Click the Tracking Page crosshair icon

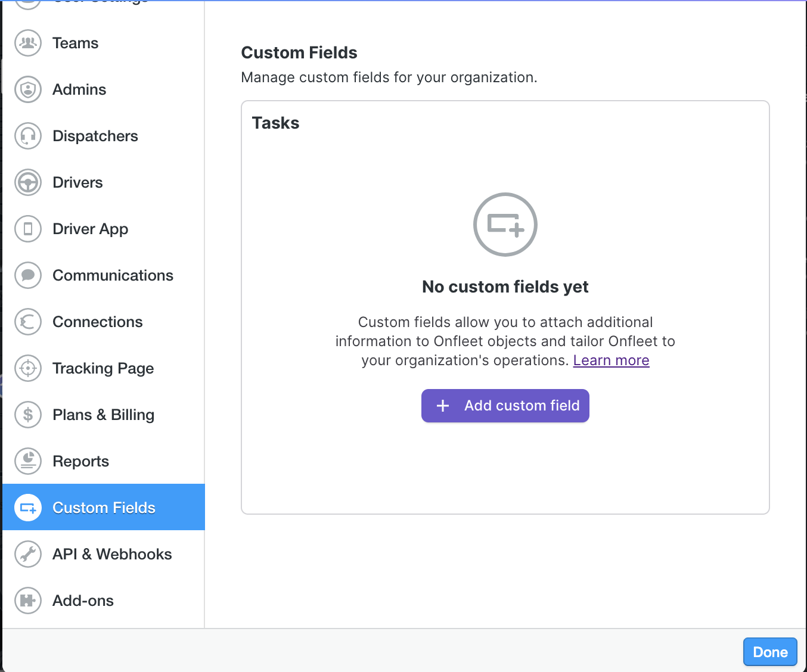tap(28, 368)
